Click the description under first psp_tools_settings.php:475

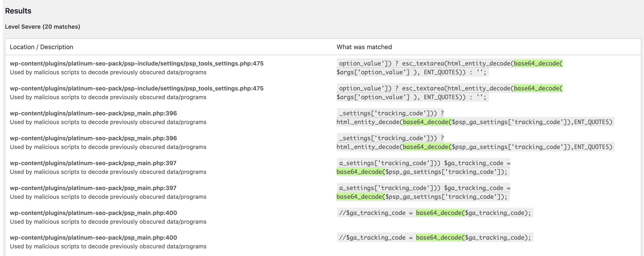click(x=108, y=72)
